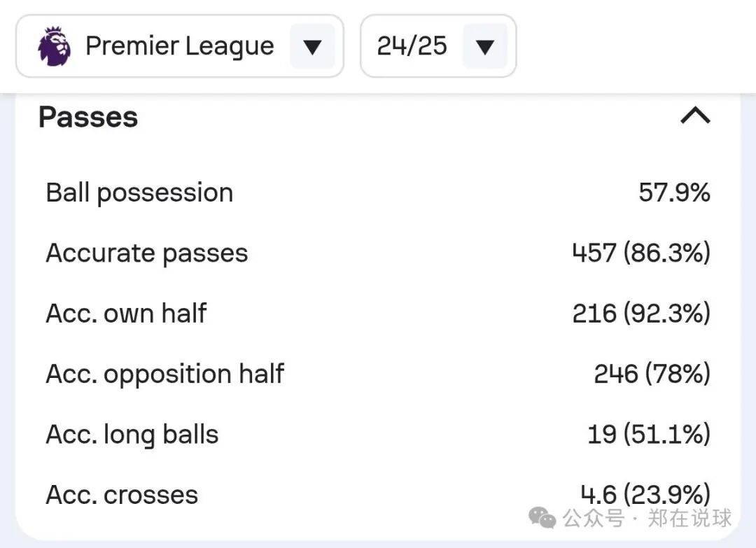Click the 24/25 season text

[412, 46]
